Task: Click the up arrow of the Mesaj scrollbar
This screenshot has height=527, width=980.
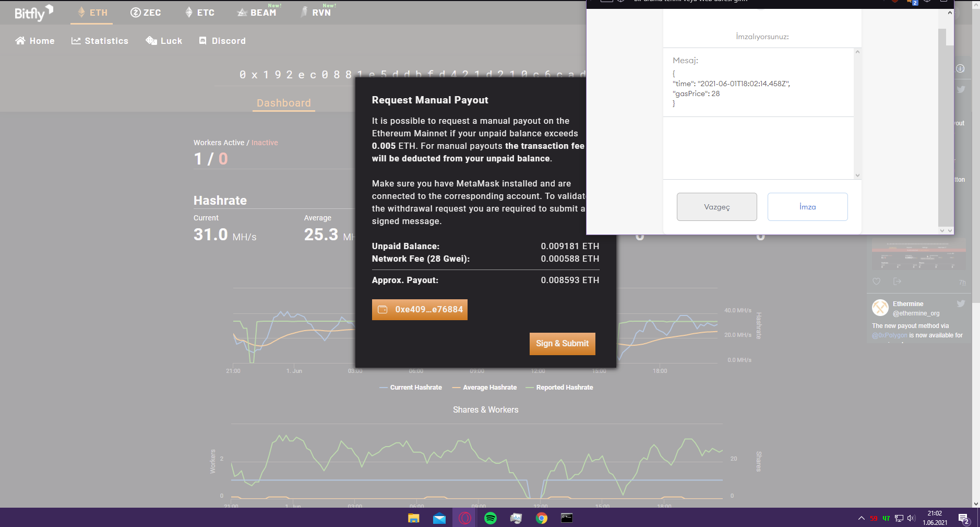Action: [857, 52]
